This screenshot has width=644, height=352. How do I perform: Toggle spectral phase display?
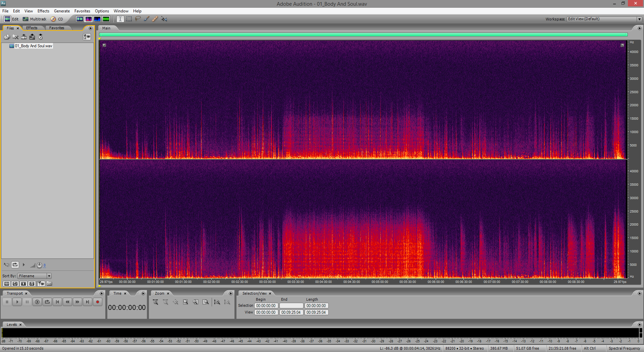pyautogui.click(x=106, y=19)
